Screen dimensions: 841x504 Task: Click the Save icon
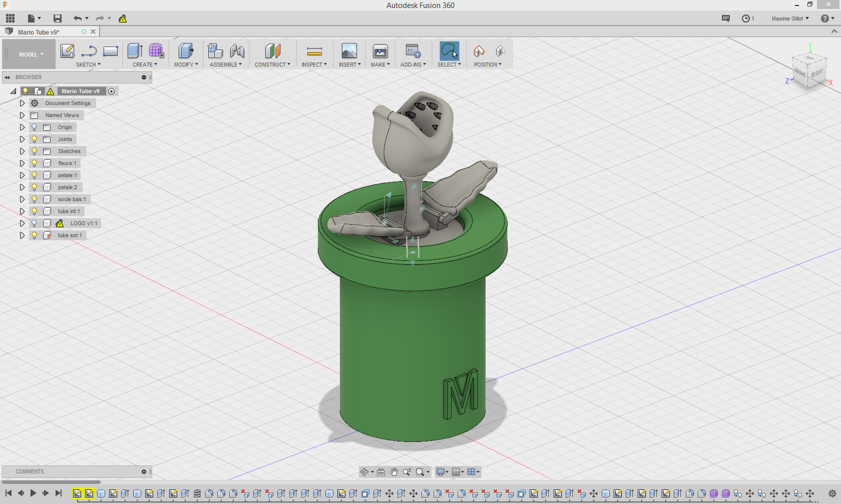(x=58, y=19)
